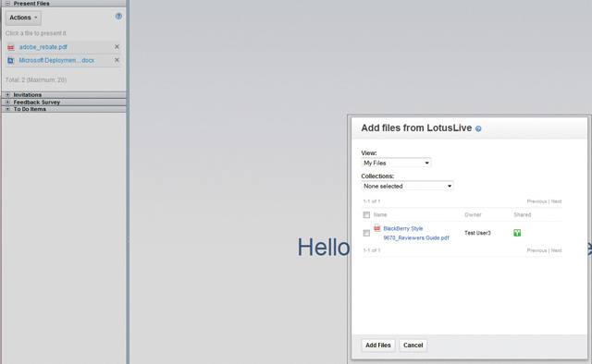This screenshot has width=592, height=364.
Task: Click Next link above the file list
Action: (x=556, y=201)
